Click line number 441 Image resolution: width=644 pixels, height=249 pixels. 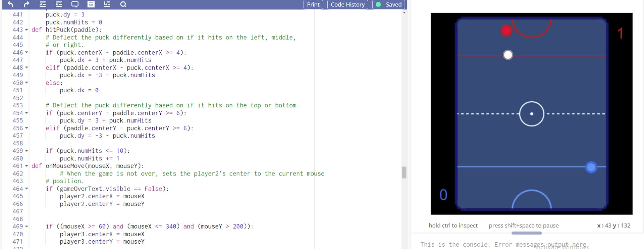coord(17,14)
